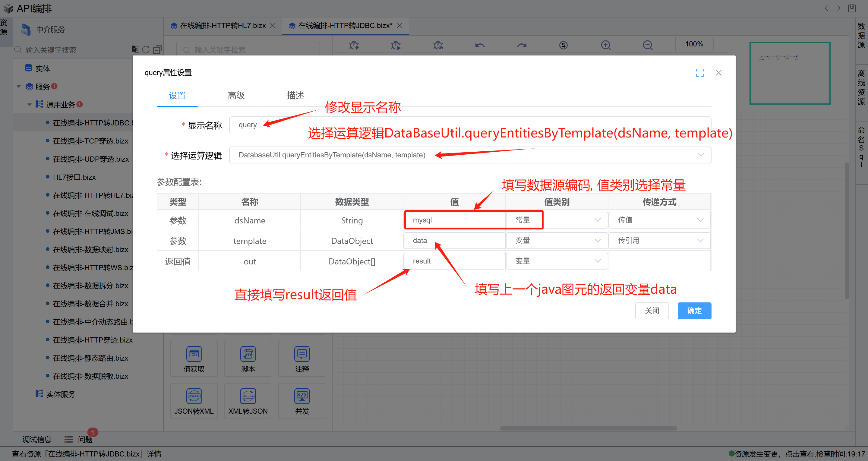Click the refresh icon beside resource search
The height and width of the screenshot is (461, 868).
[146, 50]
